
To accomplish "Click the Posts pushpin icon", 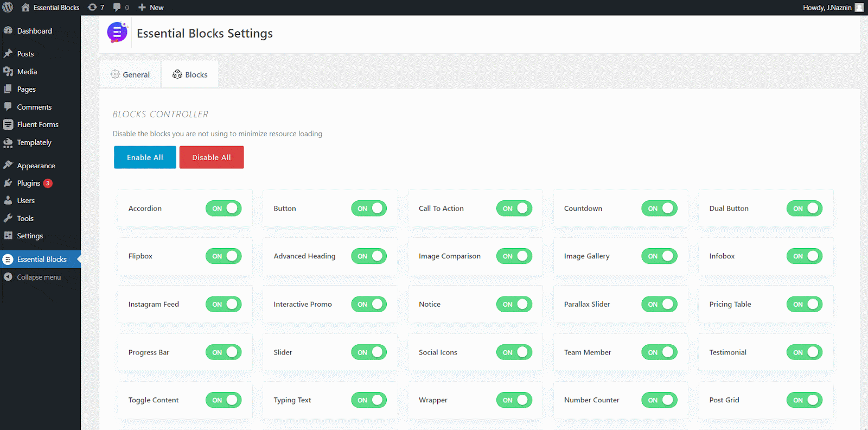I will pos(8,54).
